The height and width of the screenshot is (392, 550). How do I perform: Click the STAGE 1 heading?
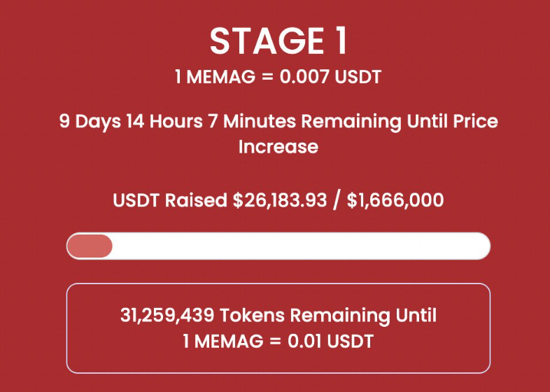(278, 41)
